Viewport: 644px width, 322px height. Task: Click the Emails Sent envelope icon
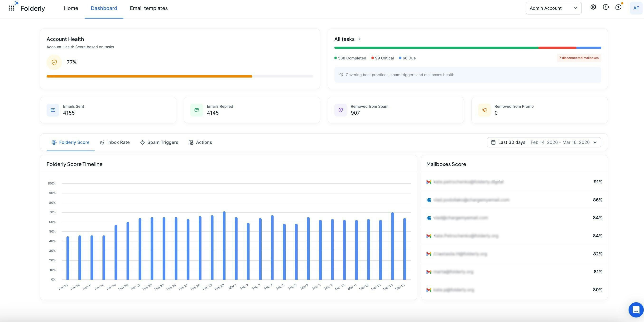[53, 110]
